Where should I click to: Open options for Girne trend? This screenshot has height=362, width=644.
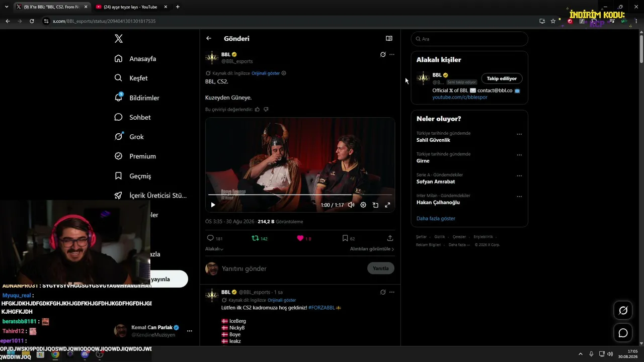click(519, 155)
